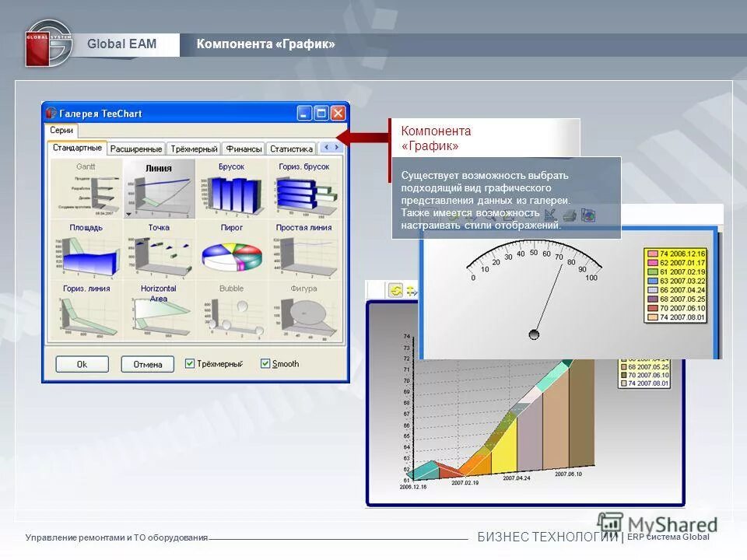Select the Gantt chart type thumbnail
Viewport: 747px width, 560px height.
click(86, 190)
